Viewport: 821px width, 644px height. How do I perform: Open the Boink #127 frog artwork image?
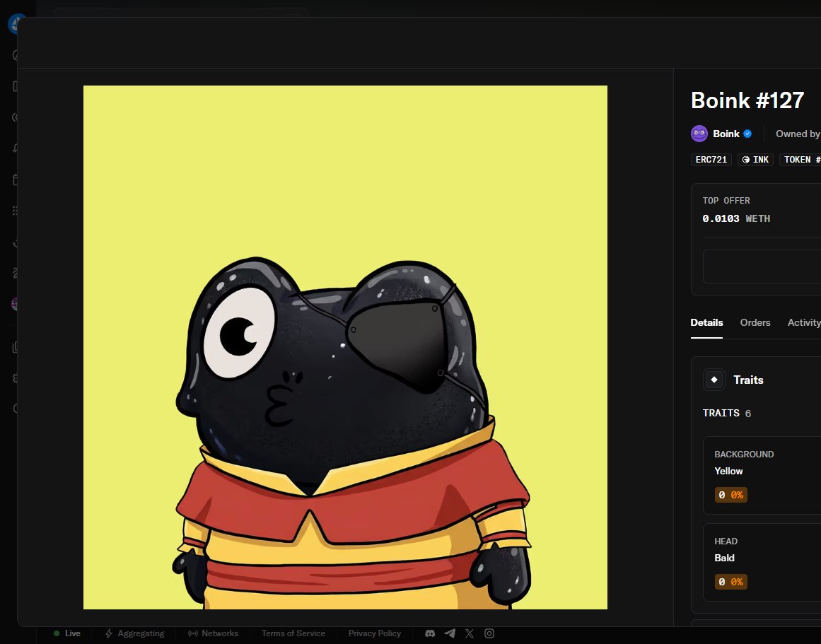(345, 347)
